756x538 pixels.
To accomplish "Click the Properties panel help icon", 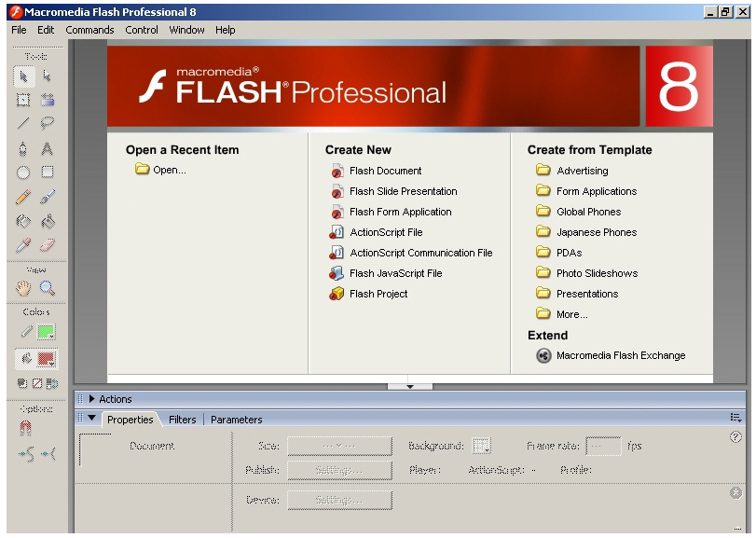I will (735, 436).
